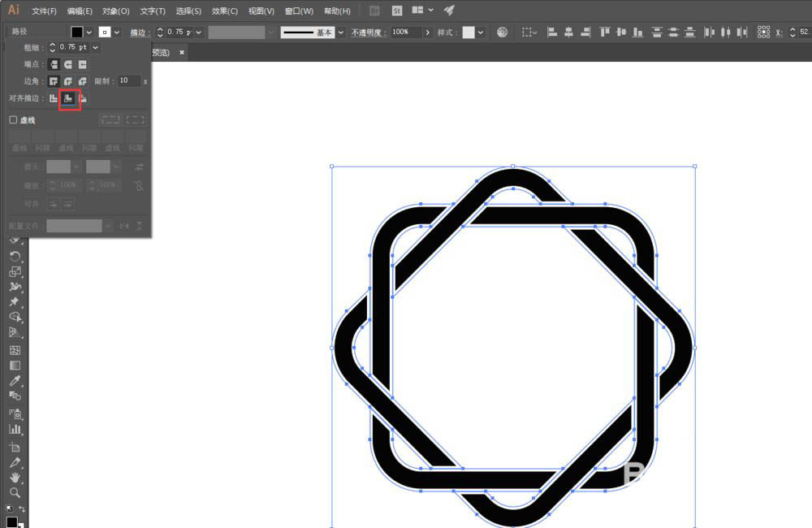Viewport: 812px width, 528px height.
Task: Select the Gradient tool
Action: 15,366
